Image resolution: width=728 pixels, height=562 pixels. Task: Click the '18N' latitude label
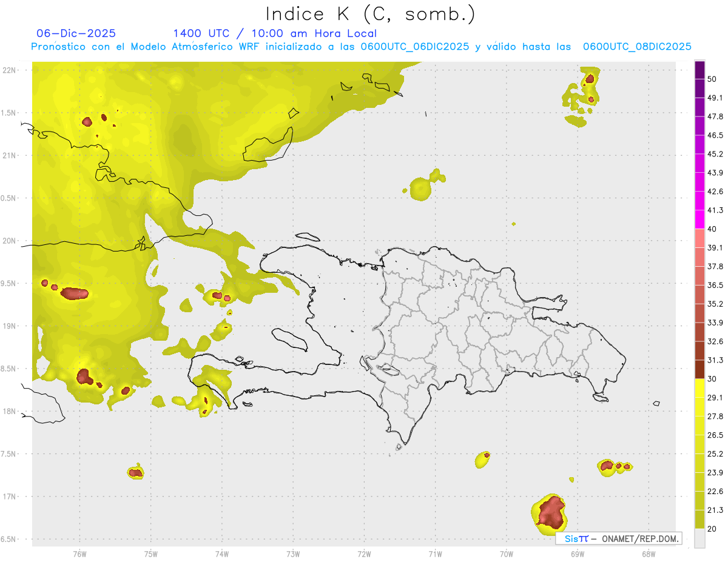coord(10,411)
